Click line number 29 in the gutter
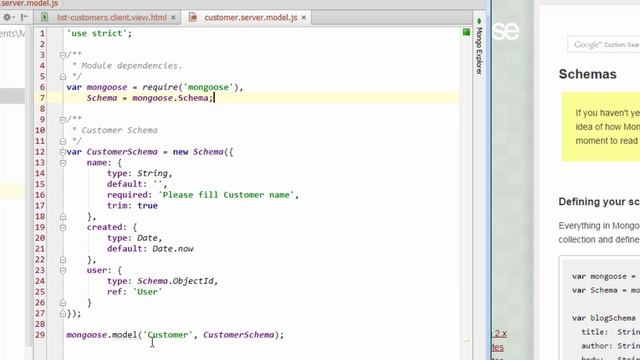The height and width of the screenshot is (360, 640). 40,335
